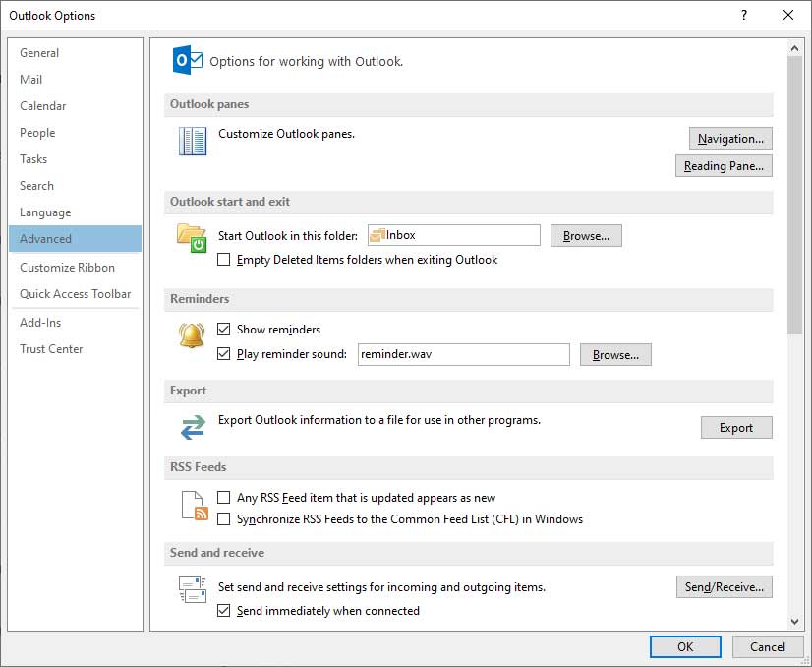Click the 'Reminders' section heading

(200, 299)
